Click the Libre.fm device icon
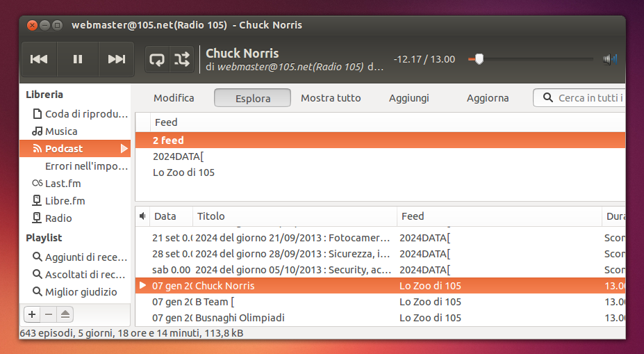644x354 pixels. click(37, 200)
